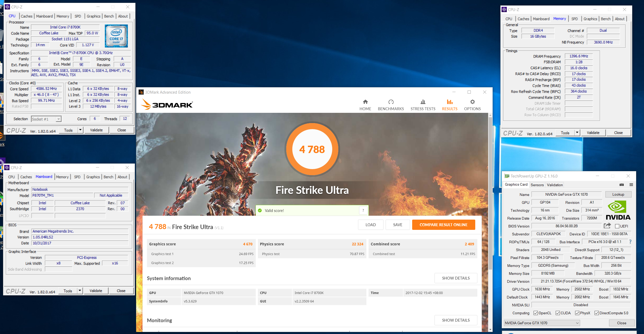Expand Tools arrow in CPU-Z Memory window
The width and height of the screenshot is (644, 334).
tap(577, 133)
